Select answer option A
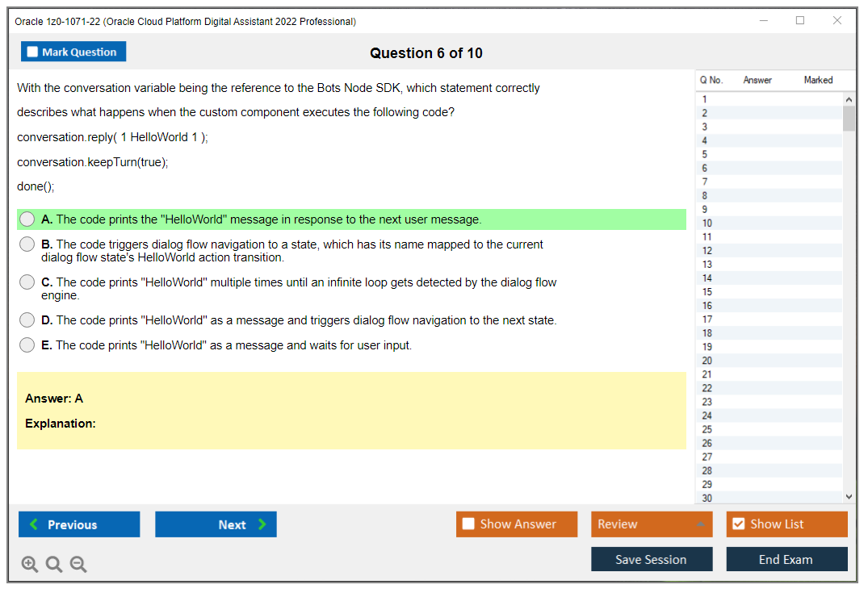This screenshot has width=868, height=593. [x=27, y=219]
